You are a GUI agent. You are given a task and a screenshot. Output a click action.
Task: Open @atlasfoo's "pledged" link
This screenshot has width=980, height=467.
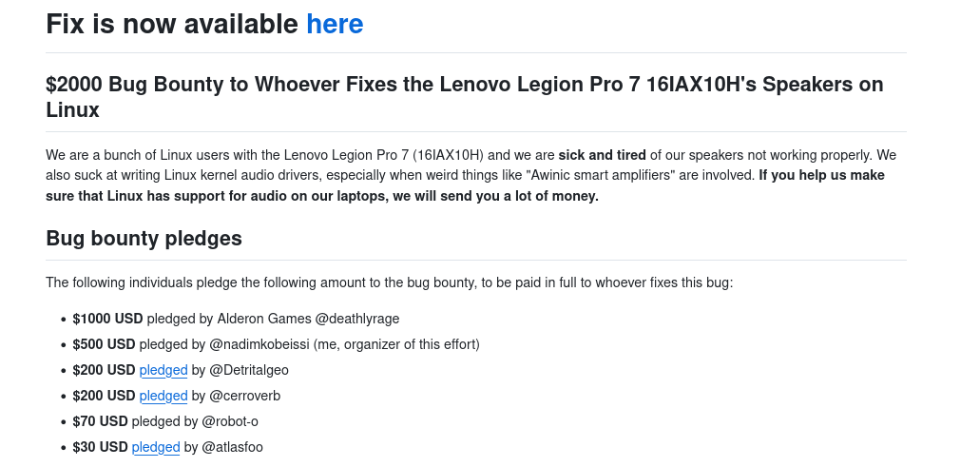pos(156,447)
